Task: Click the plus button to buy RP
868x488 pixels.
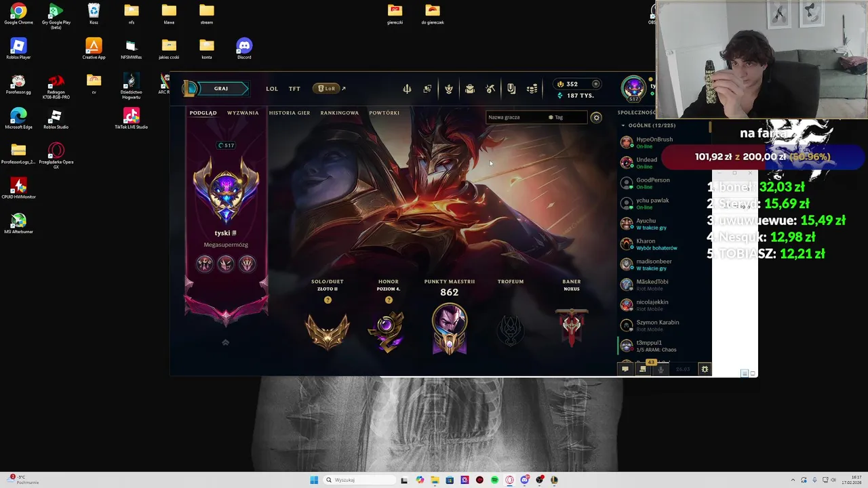Action: [595, 84]
